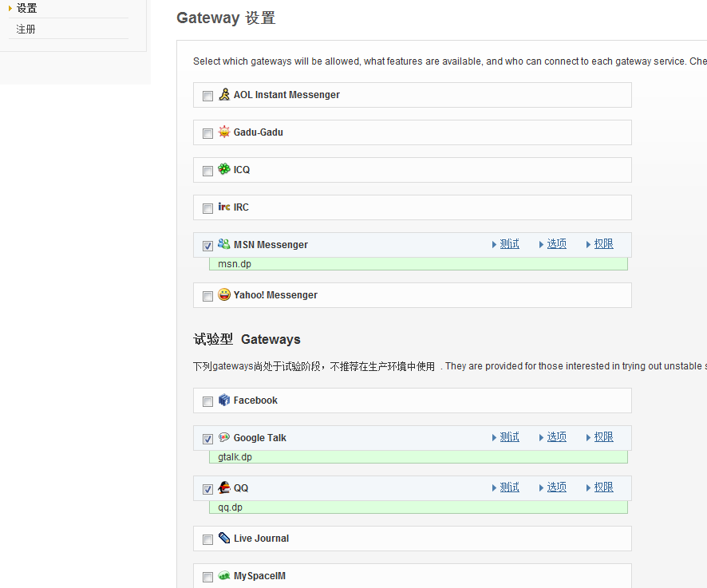Expand arrow beside QQ 测试

(494, 487)
